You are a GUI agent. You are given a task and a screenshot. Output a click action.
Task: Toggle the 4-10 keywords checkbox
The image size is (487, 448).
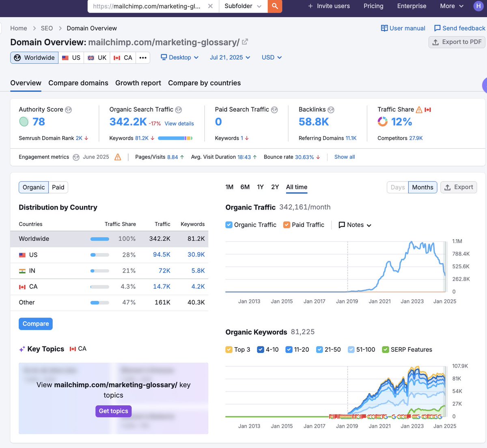pos(261,349)
